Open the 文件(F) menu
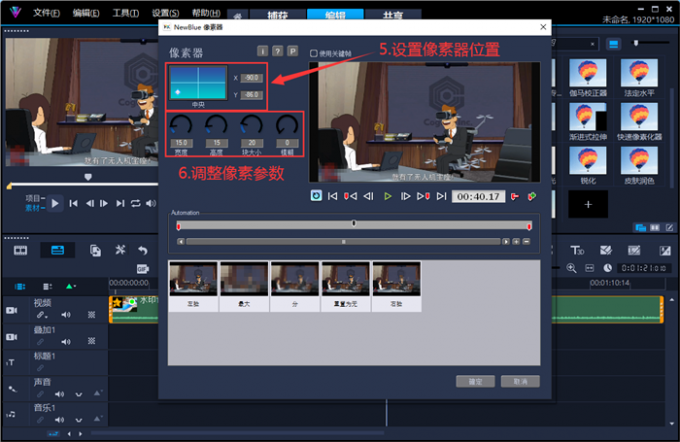 (x=46, y=13)
